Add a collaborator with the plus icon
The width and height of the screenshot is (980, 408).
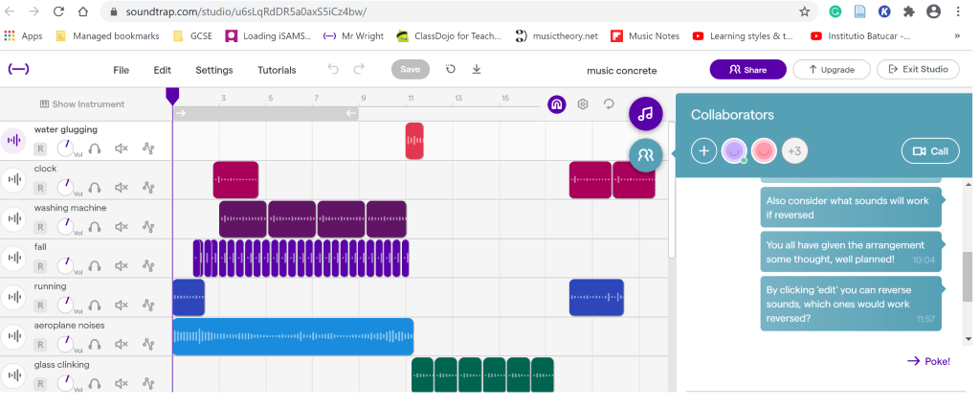tap(703, 151)
